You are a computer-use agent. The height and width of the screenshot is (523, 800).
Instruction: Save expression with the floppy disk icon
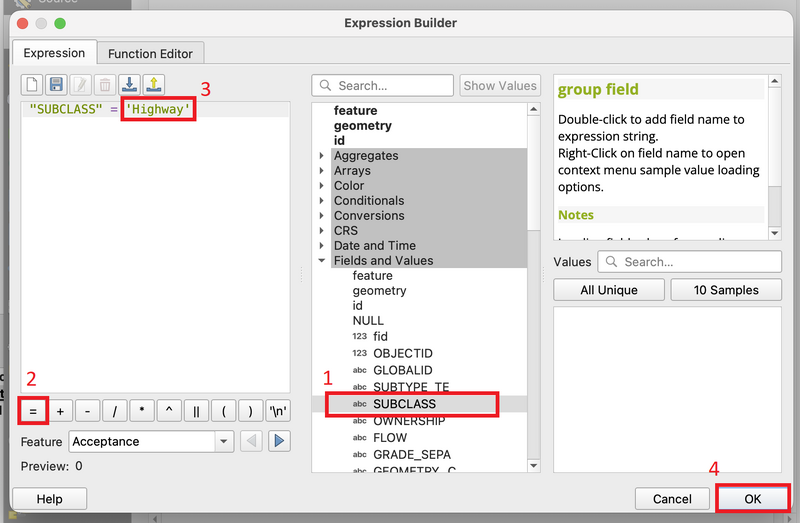pyautogui.click(x=56, y=85)
